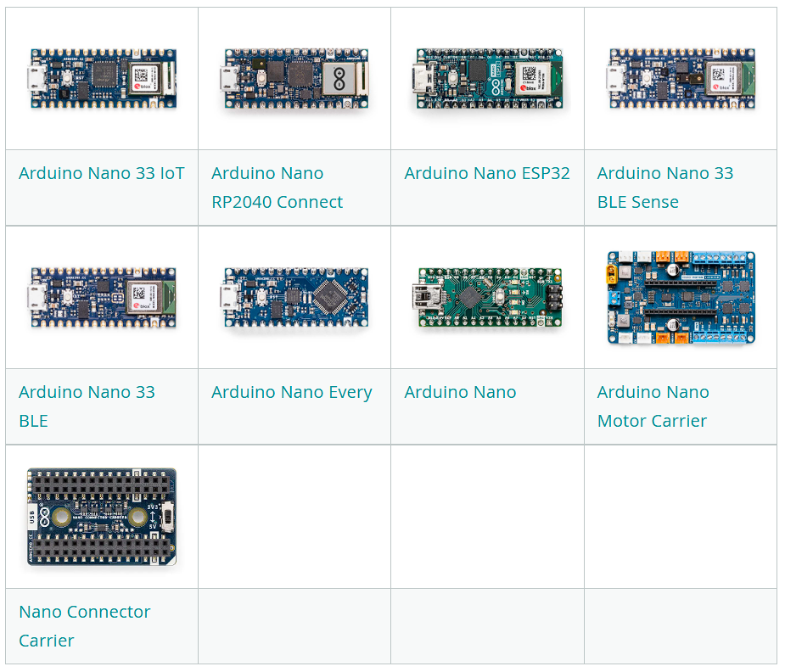The width and height of the screenshot is (785, 672).
Task: Click the empty cell beside Nano Connector Carrier label
Action: (294, 625)
